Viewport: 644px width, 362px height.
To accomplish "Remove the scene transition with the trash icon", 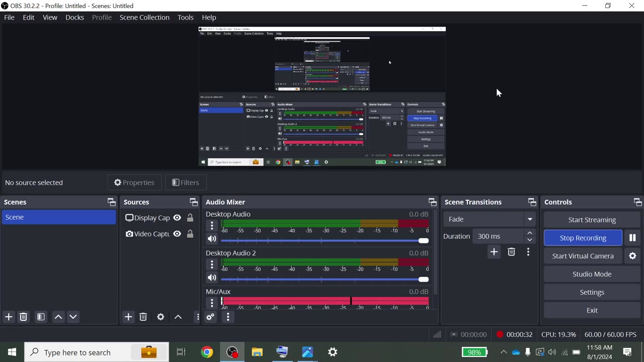I will tap(511, 252).
